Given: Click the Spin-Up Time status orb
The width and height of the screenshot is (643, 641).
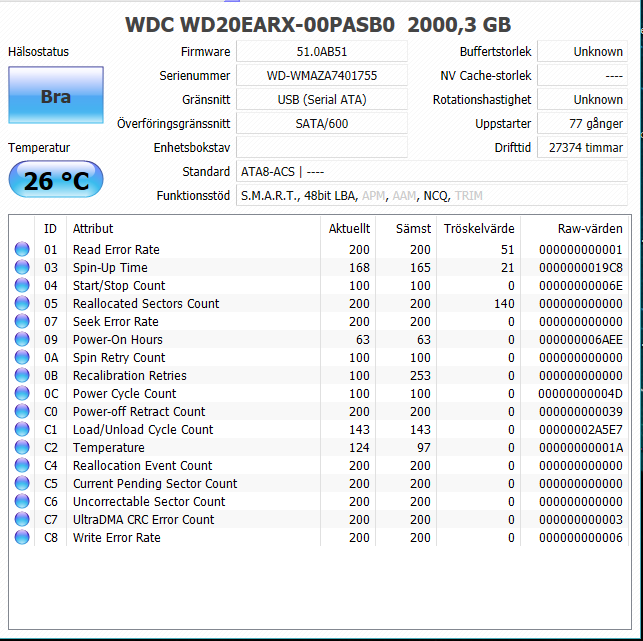Looking at the screenshot, I should (x=22, y=268).
